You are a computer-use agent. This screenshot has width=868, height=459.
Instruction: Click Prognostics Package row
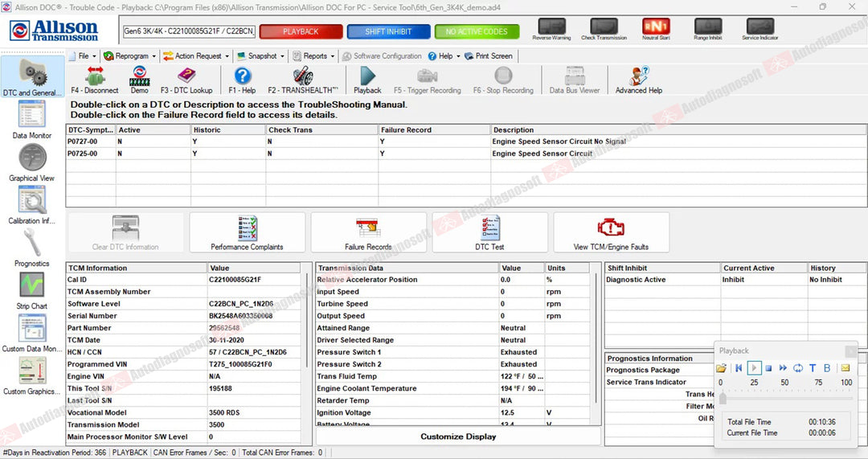pyautogui.click(x=659, y=370)
